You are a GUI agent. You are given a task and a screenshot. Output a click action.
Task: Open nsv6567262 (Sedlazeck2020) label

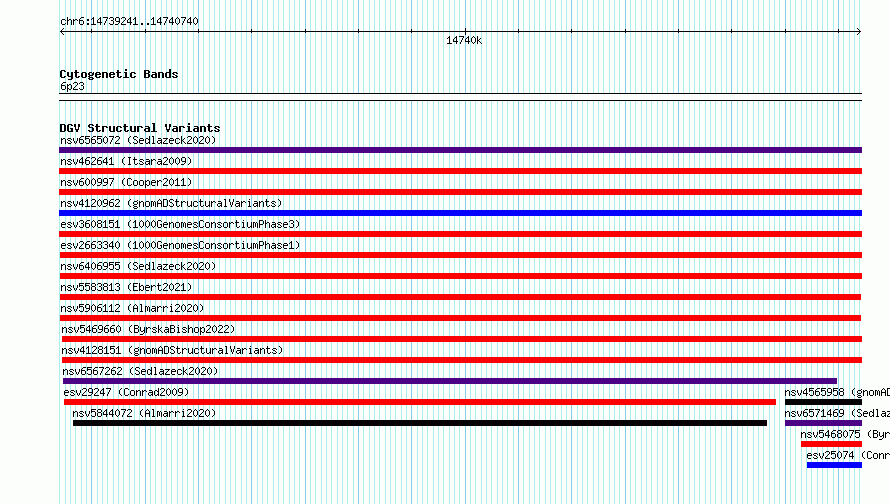pyautogui.click(x=140, y=371)
